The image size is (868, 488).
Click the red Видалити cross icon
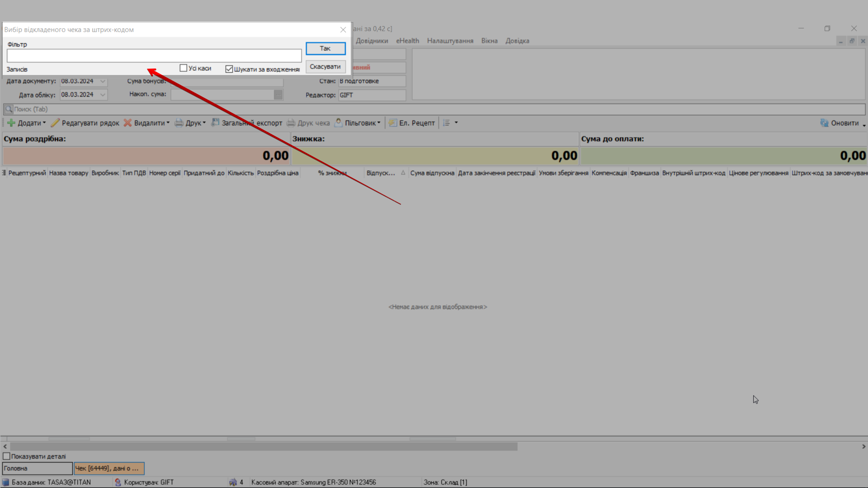tap(128, 123)
